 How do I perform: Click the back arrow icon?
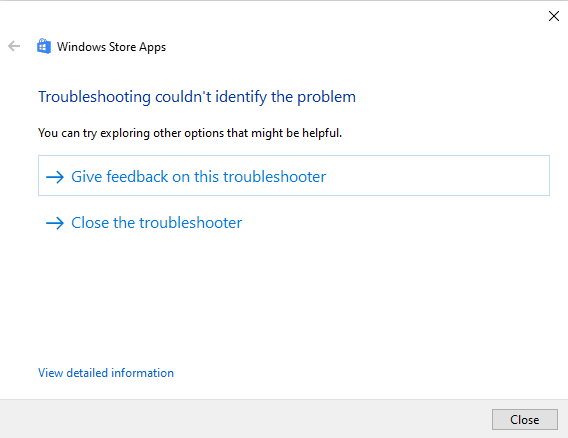point(14,46)
